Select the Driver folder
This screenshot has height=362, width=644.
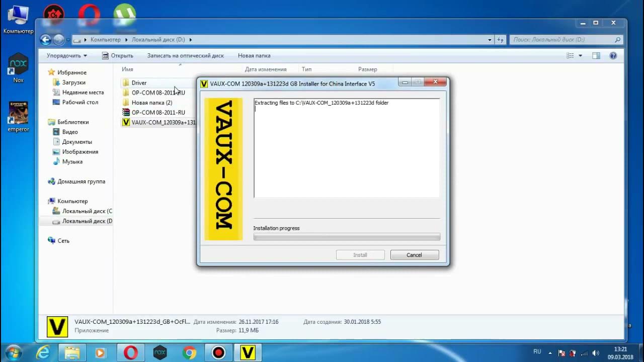(139, 83)
